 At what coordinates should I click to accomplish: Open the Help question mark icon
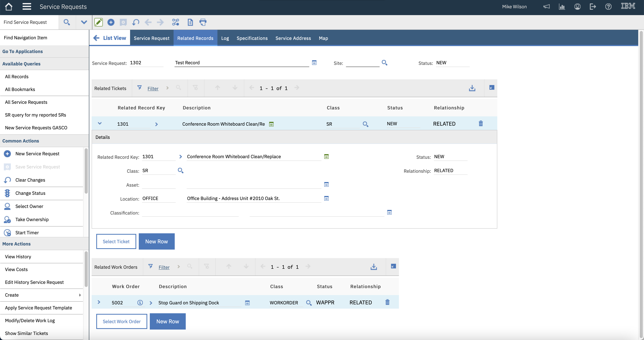click(x=608, y=7)
